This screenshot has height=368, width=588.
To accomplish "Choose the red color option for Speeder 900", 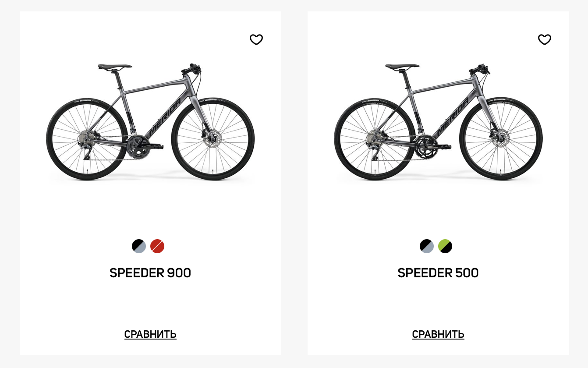I will pos(157,246).
